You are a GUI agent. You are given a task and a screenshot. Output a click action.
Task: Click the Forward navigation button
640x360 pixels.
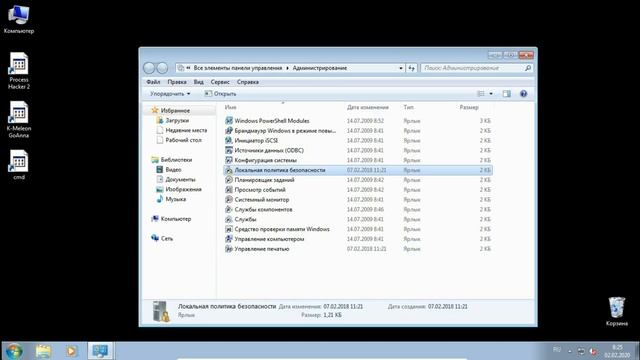162,68
